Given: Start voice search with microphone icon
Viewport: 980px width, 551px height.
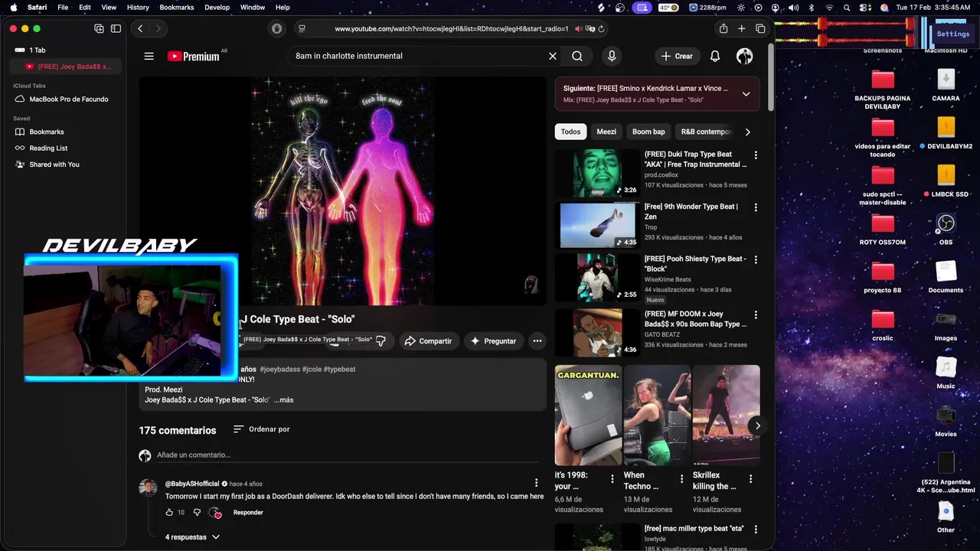Looking at the screenshot, I should coord(612,56).
